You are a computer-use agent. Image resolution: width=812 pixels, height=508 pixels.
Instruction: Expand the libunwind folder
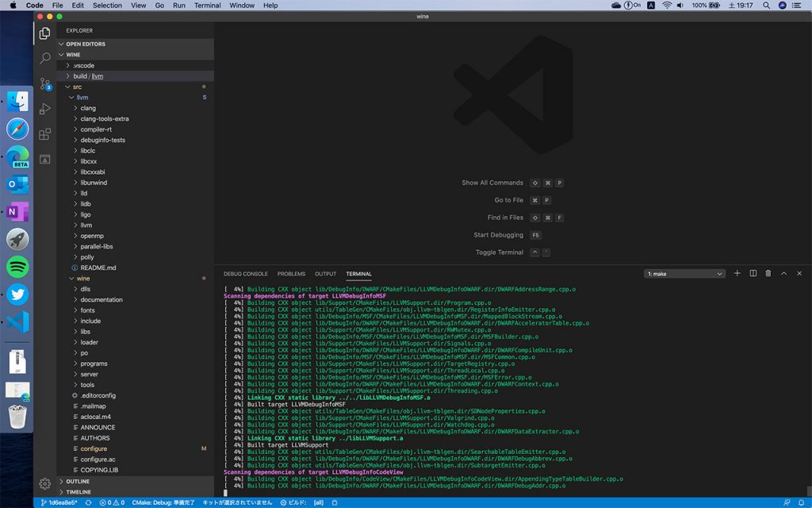(135, 183)
